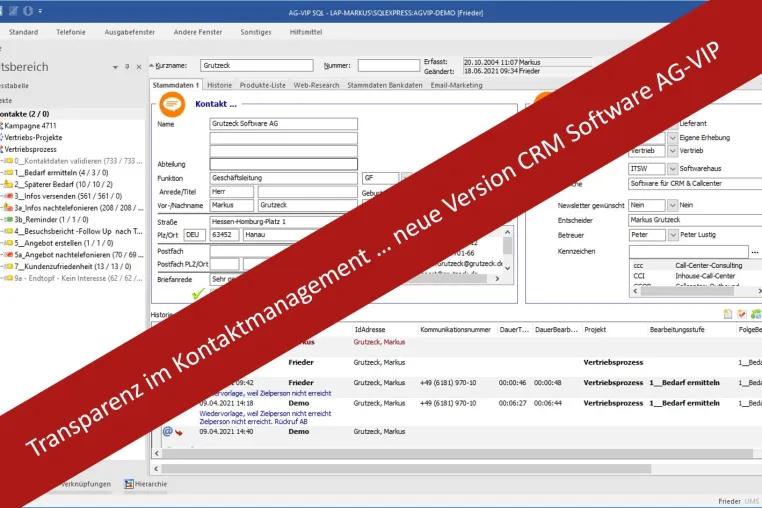This screenshot has height=508, width=762.
Task: Switch to the Historie tab
Action: coord(220,85)
